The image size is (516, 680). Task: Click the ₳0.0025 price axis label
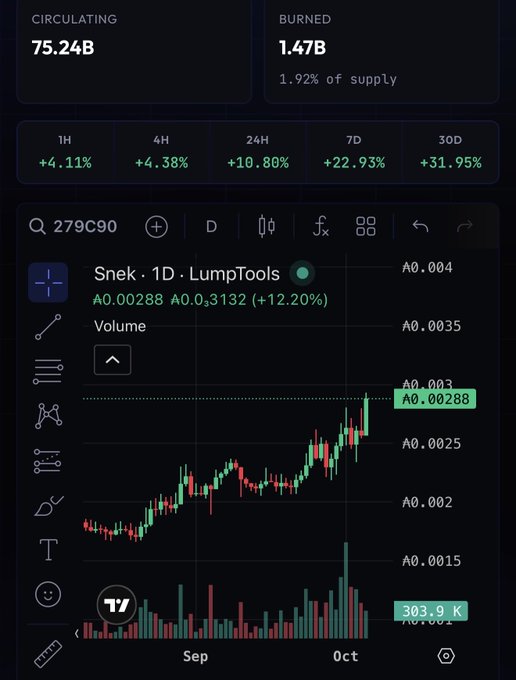point(431,444)
